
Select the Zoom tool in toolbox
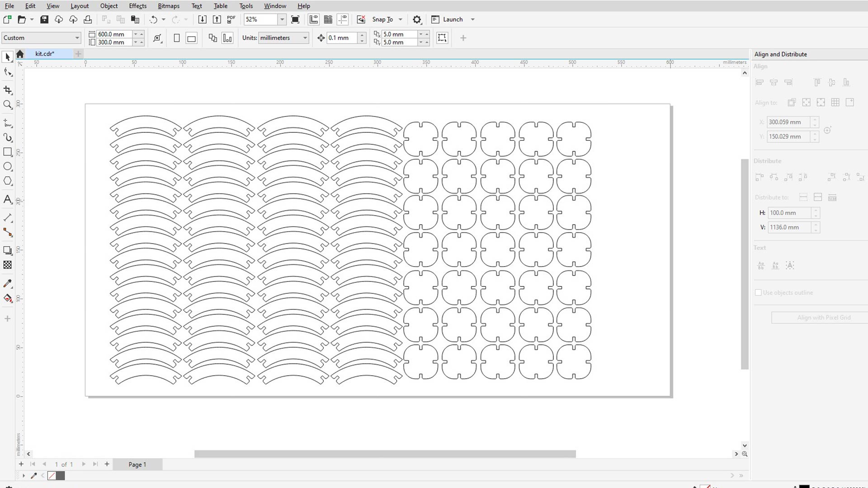tap(8, 104)
